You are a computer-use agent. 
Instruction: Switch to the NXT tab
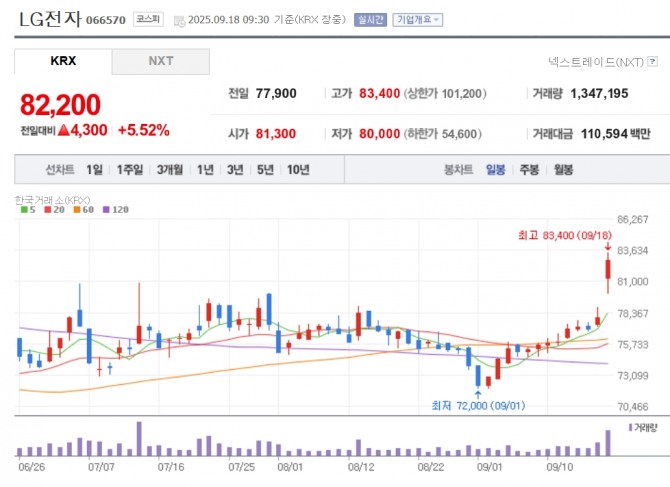pyautogui.click(x=161, y=61)
